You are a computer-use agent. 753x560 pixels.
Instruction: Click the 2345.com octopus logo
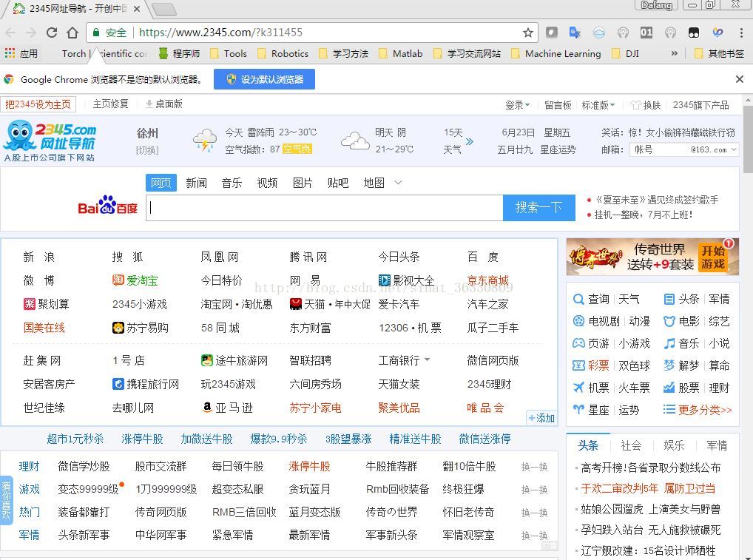click(50, 141)
